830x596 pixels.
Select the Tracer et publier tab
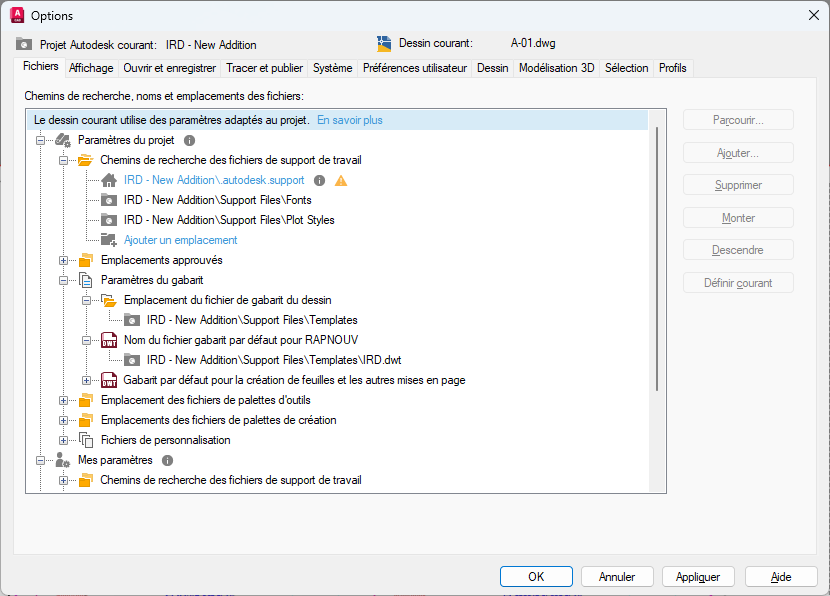click(x=264, y=68)
